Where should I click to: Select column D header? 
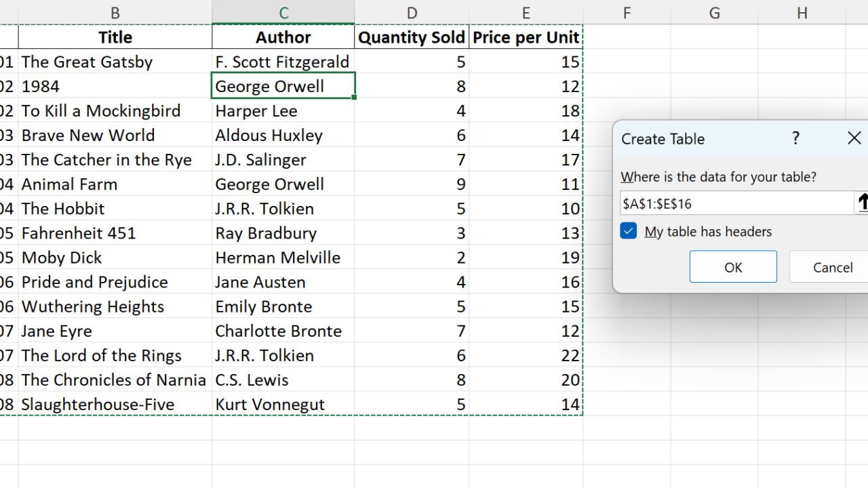tap(412, 12)
